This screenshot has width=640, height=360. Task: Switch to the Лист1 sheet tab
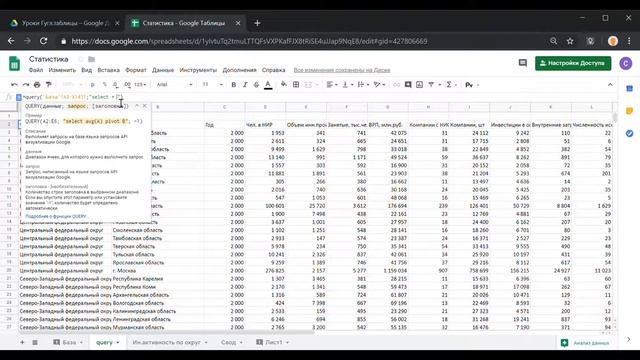tap(273, 342)
